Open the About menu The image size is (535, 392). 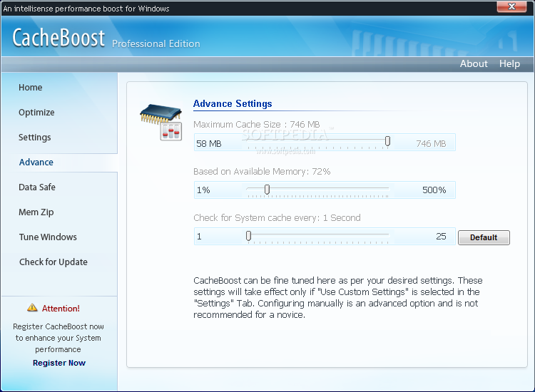tap(474, 63)
